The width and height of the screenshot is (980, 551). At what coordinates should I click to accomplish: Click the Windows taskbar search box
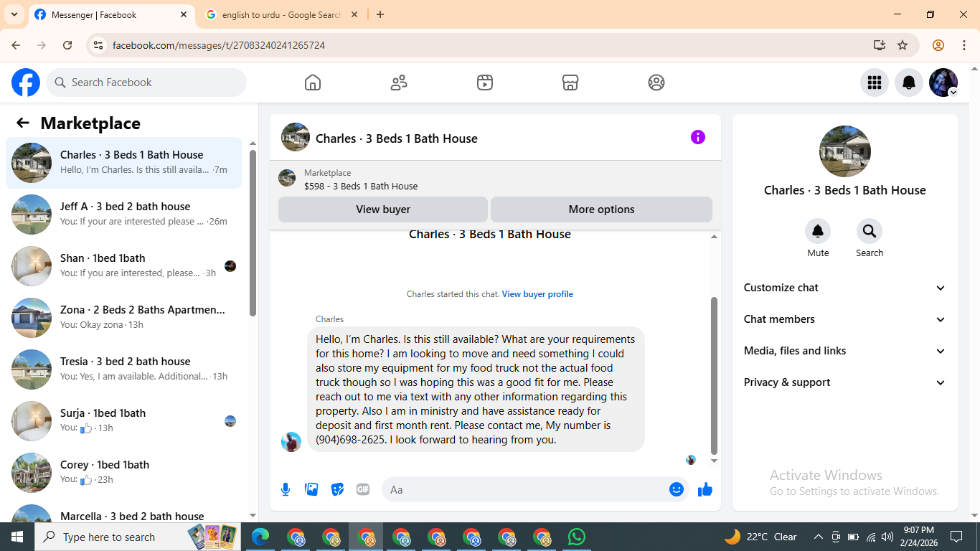tap(136, 537)
